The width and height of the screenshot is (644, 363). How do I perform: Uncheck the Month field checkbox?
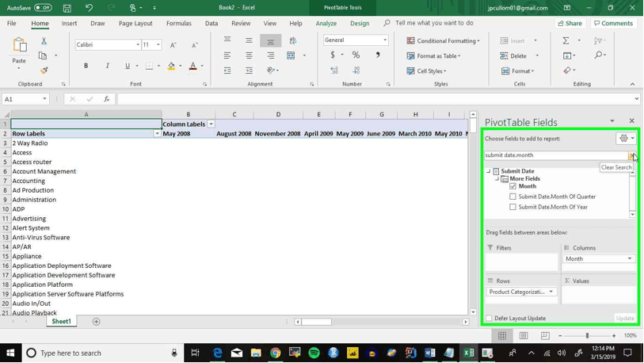pyautogui.click(x=513, y=186)
